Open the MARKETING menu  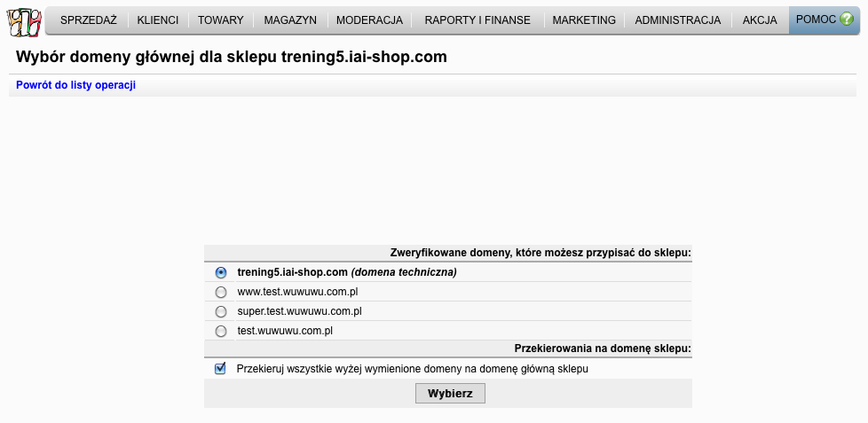584,20
